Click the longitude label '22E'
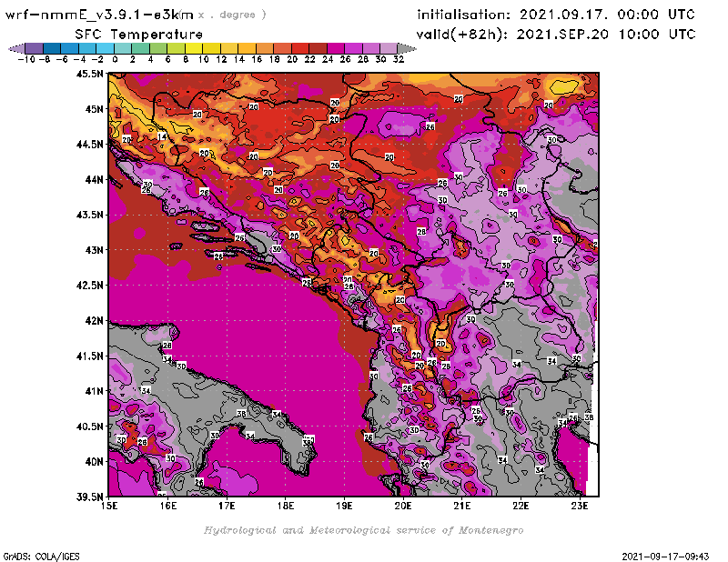This screenshot has height=562, width=728. click(521, 506)
